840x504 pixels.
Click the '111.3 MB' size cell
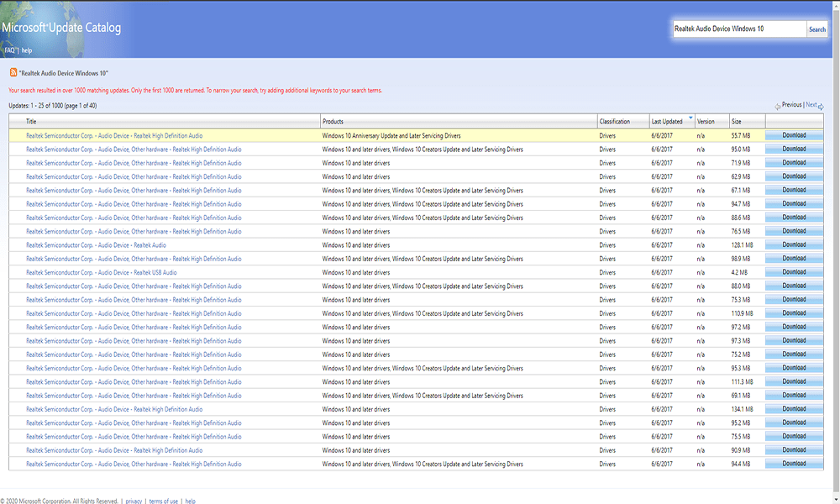coord(742,382)
